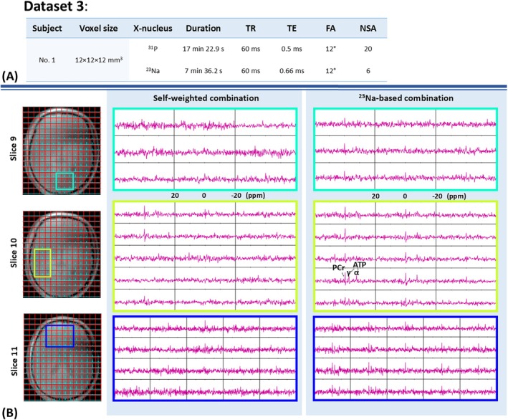Click the 23Na-based combination heading

(x=406, y=98)
